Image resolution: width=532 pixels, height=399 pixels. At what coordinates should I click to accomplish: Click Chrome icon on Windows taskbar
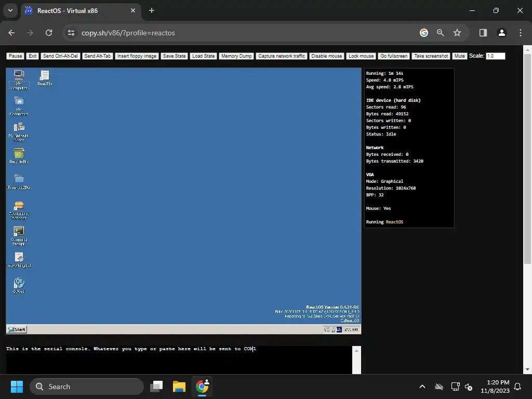(202, 387)
